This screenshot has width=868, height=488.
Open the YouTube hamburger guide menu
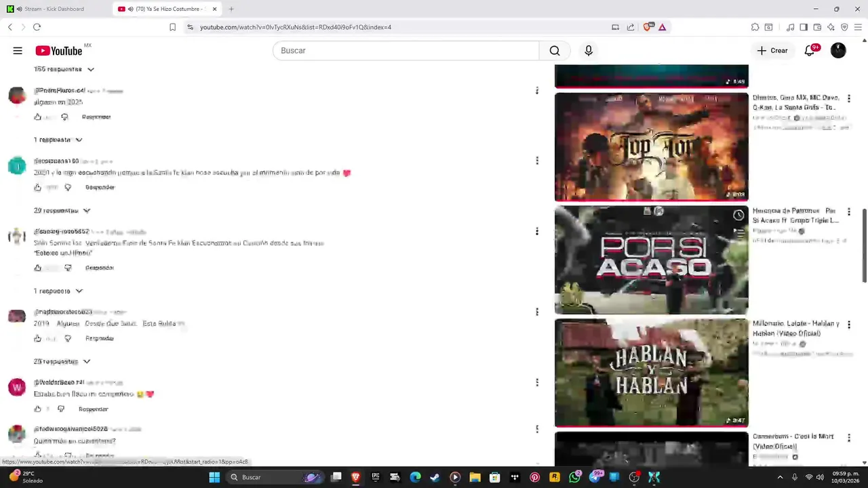tap(18, 51)
